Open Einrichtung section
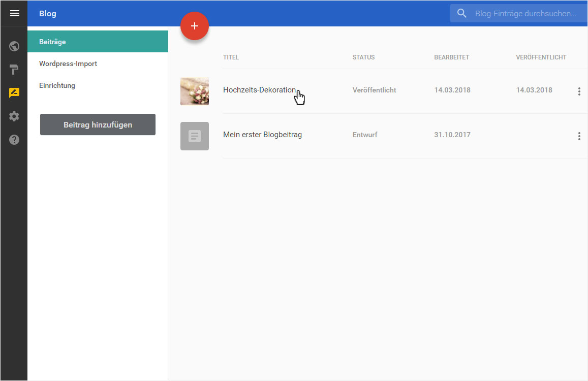 [57, 85]
